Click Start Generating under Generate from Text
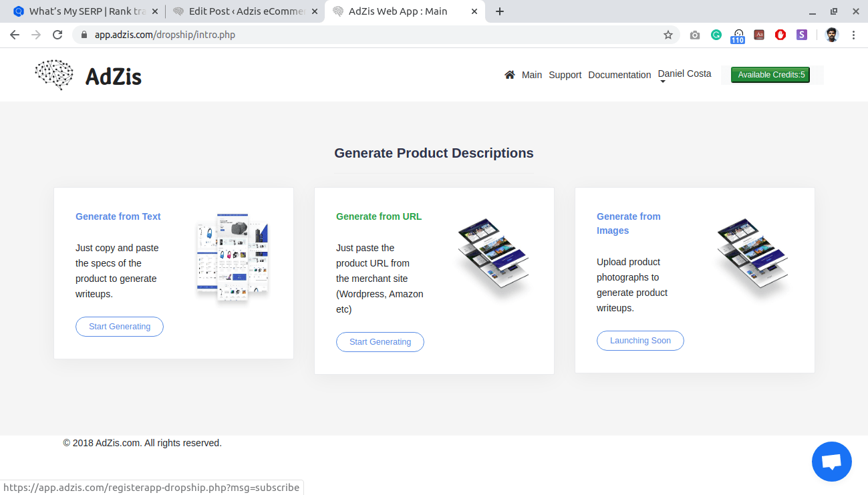 [x=120, y=327]
